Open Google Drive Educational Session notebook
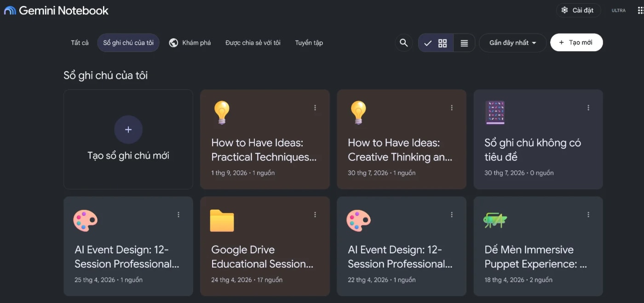 [x=265, y=246]
